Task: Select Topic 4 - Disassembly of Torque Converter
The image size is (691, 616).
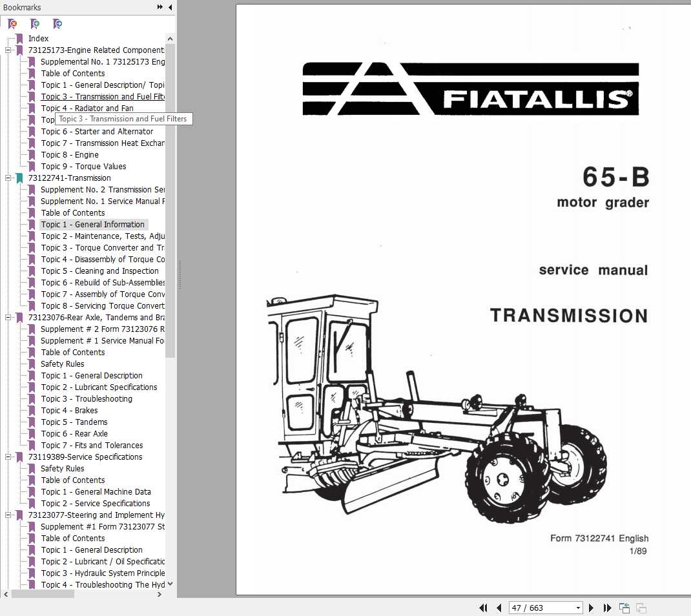Action: click(103, 259)
